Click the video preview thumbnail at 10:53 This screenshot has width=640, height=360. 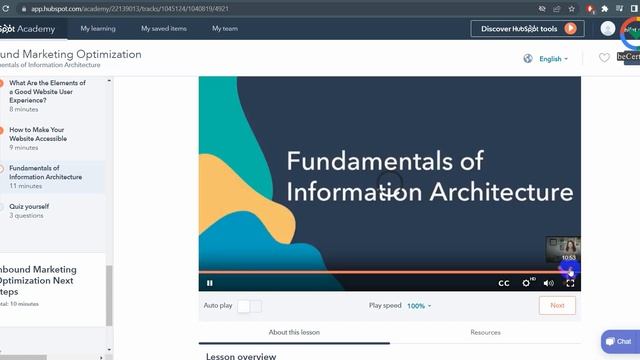point(563,249)
